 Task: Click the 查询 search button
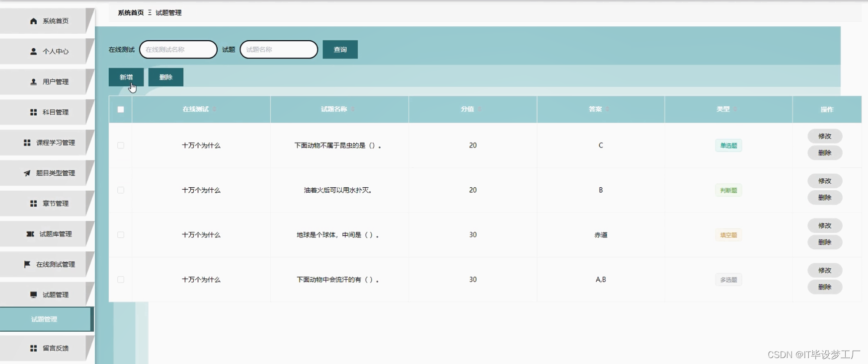pos(340,50)
